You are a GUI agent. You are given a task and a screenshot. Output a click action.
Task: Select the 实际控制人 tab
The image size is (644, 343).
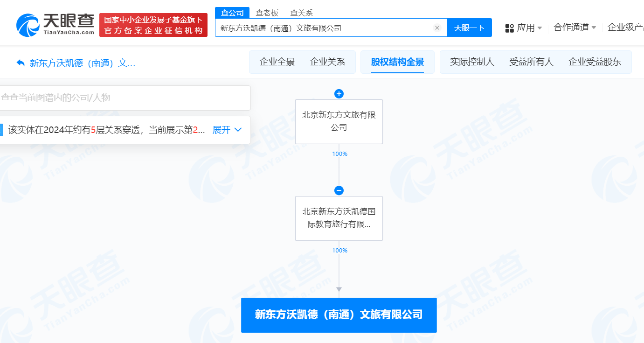[x=471, y=61]
